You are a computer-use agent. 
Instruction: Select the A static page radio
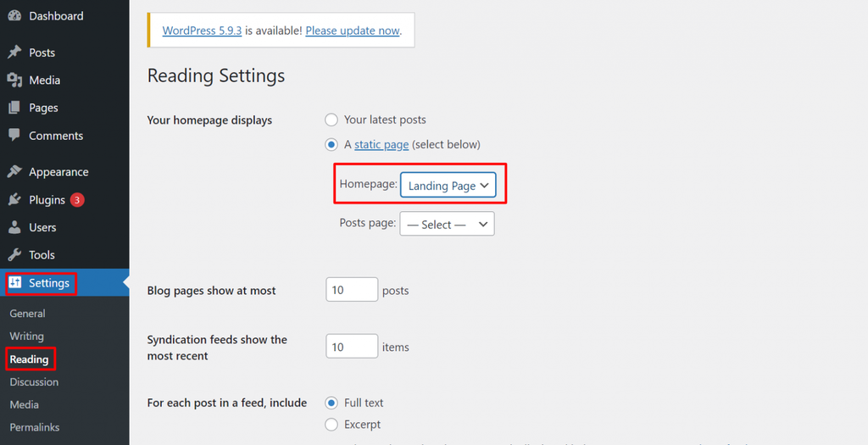coord(331,144)
